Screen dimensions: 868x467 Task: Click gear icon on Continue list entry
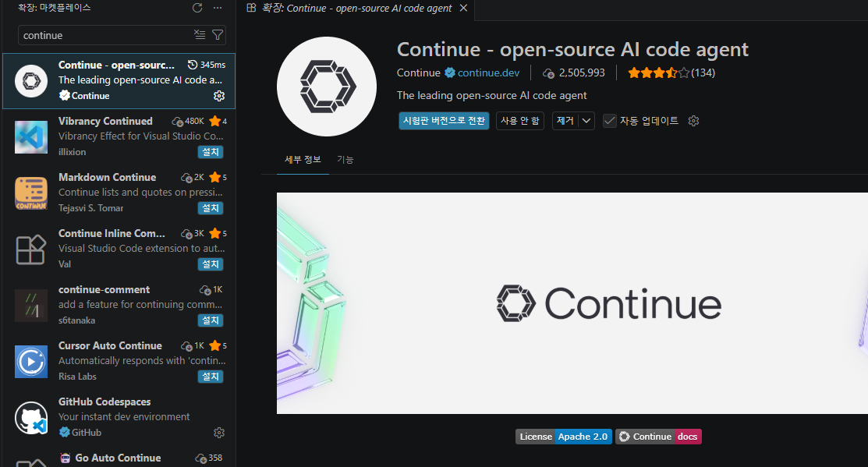click(219, 96)
